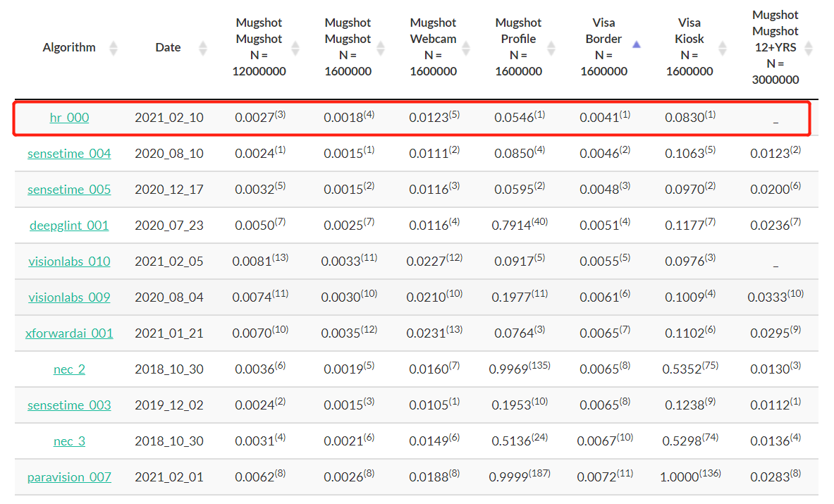
Task: Select date 2020_12_17 for sensetime_005
Action: (x=169, y=190)
